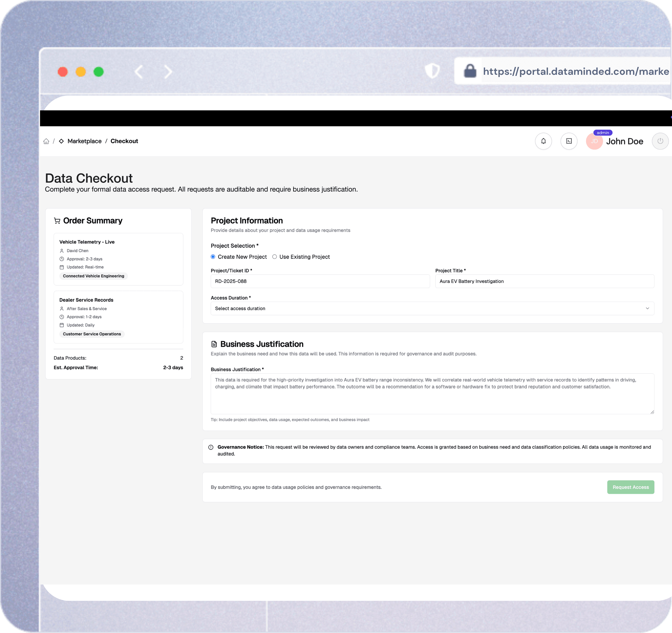This screenshot has width=672, height=633.
Task: Click the browser forward arrow
Action: point(168,72)
